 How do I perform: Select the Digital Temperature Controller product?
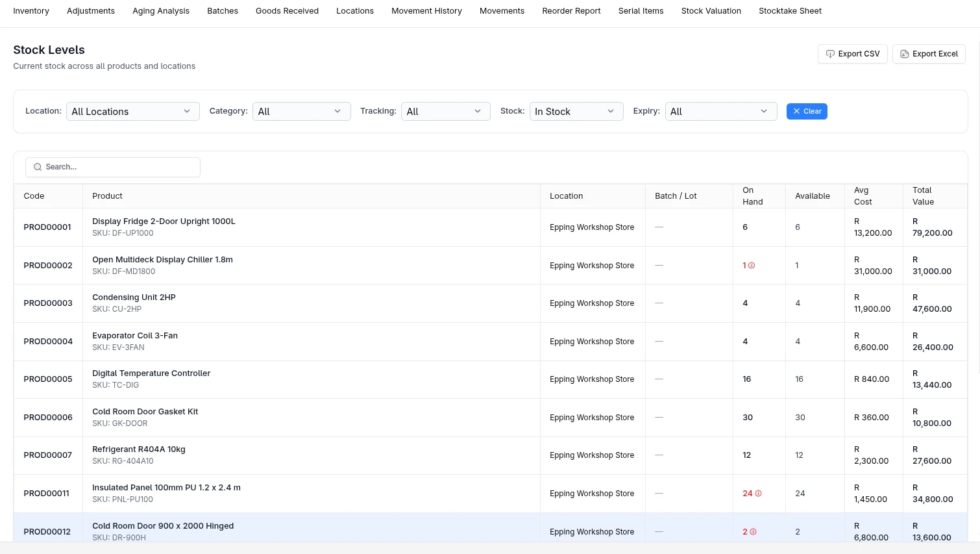point(151,373)
